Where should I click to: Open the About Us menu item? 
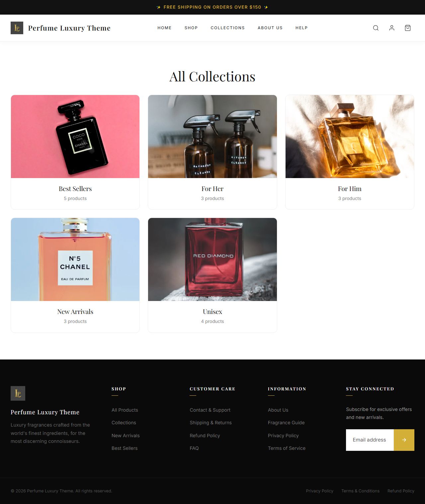click(x=270, y=28)
